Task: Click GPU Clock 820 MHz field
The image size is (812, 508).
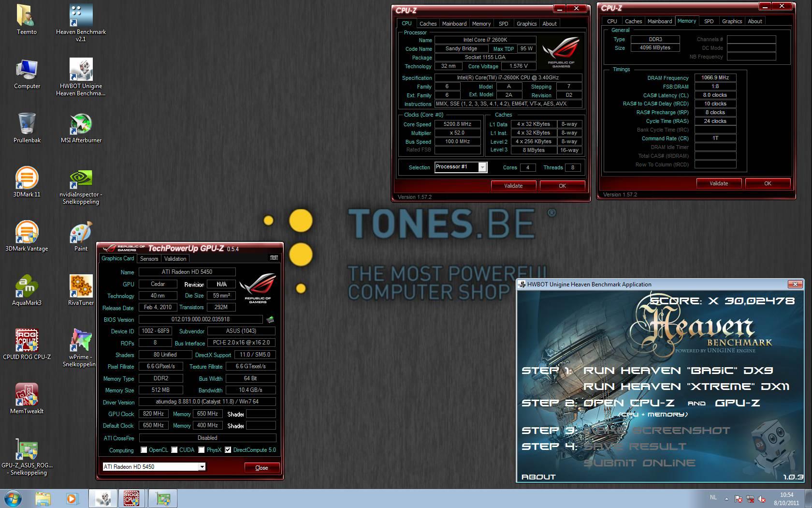Action: (x=153, y=414)
